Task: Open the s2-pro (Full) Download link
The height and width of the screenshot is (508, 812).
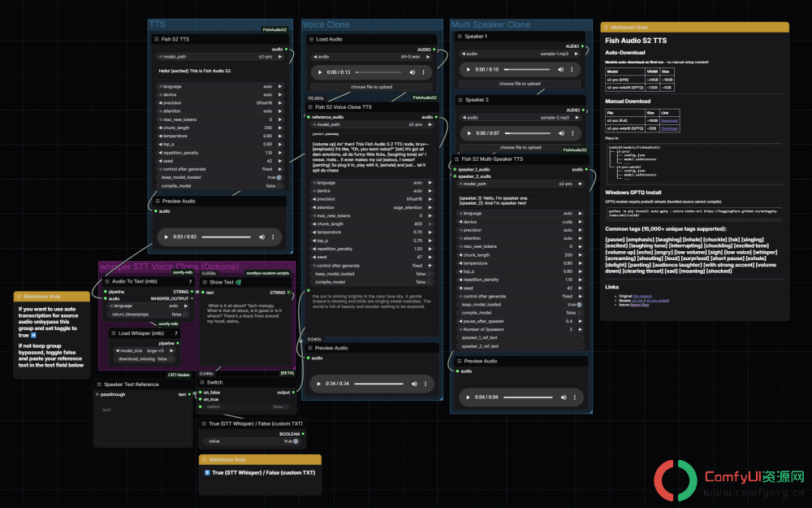Action: pos(669,121)
